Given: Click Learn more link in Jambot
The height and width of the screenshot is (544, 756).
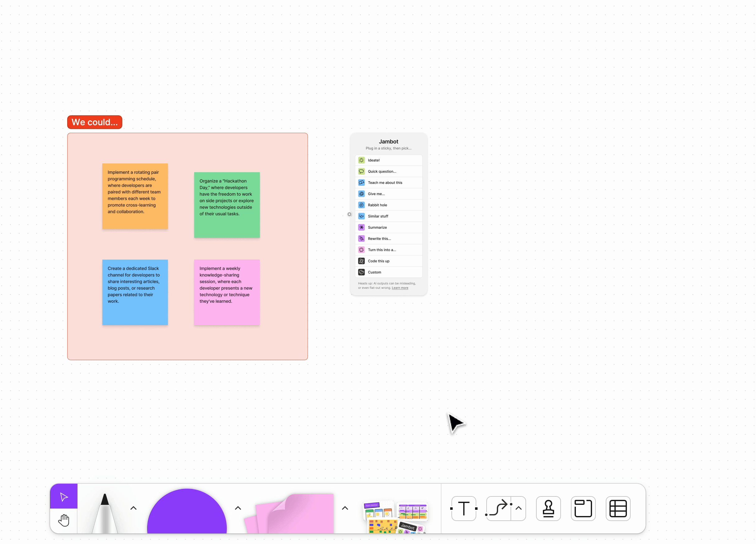Looking at the screenshot, I should click(x=400, y=288).
